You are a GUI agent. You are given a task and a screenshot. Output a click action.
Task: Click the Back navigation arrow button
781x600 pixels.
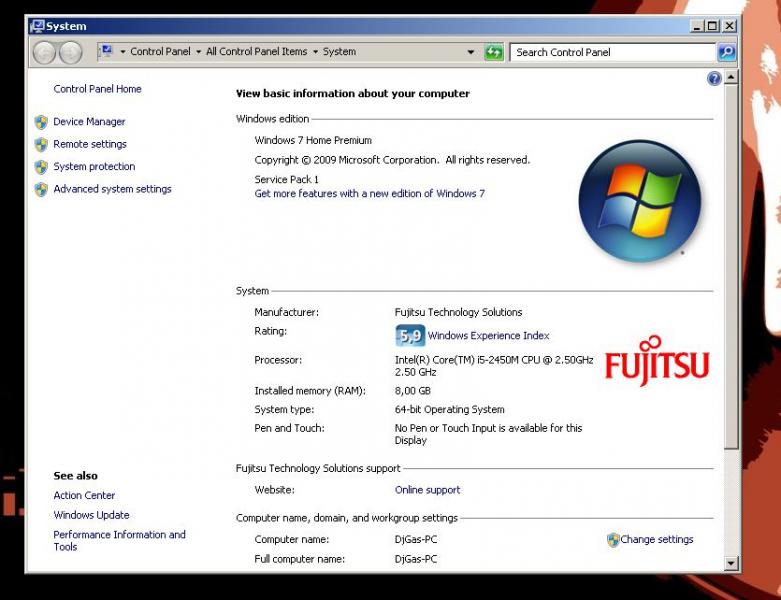pyautogui.click(x=44, y=52)
